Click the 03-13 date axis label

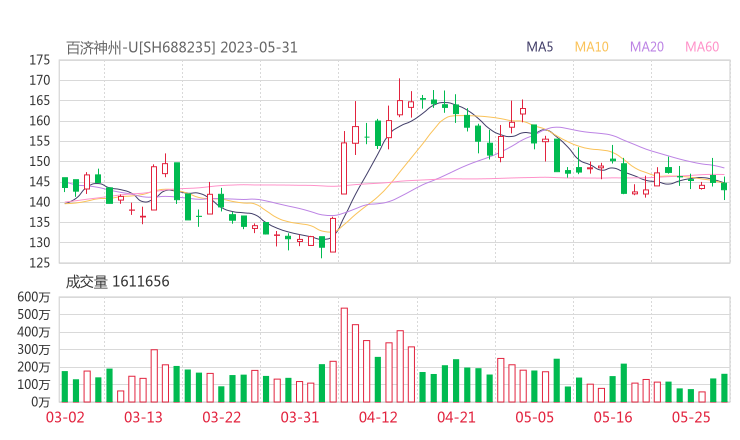143,417
